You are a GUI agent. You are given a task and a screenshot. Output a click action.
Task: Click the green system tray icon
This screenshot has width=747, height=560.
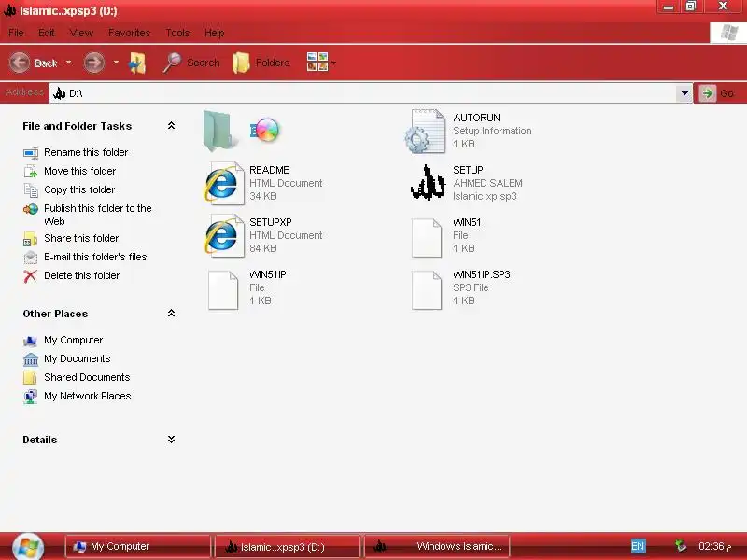tap(681, 546)
